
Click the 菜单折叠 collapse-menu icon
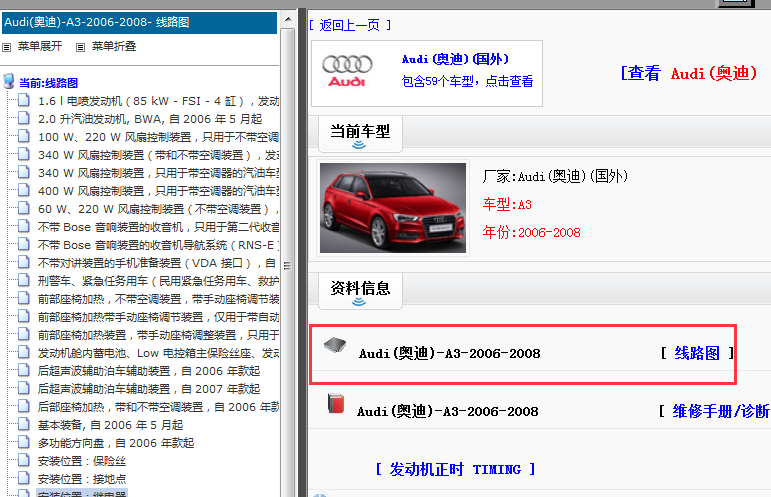click(80, 48)
